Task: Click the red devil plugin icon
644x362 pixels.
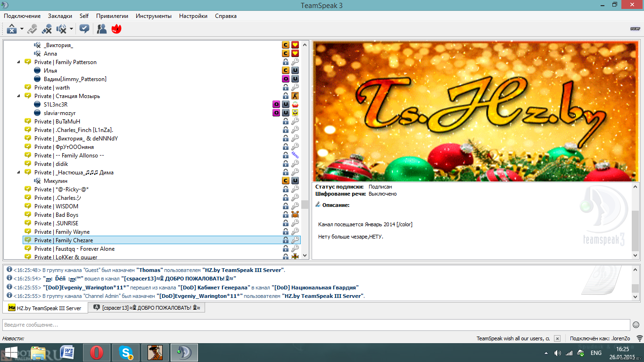Action: tap(116, 29)
